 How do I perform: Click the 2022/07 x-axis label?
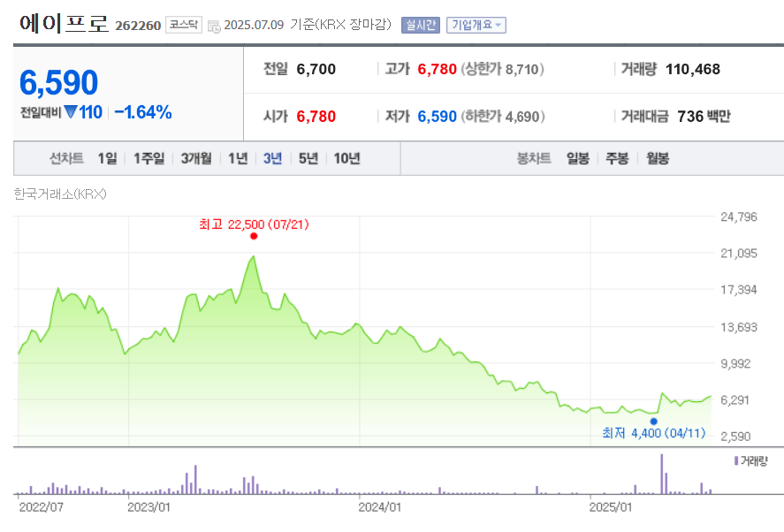tap(41, 507)
